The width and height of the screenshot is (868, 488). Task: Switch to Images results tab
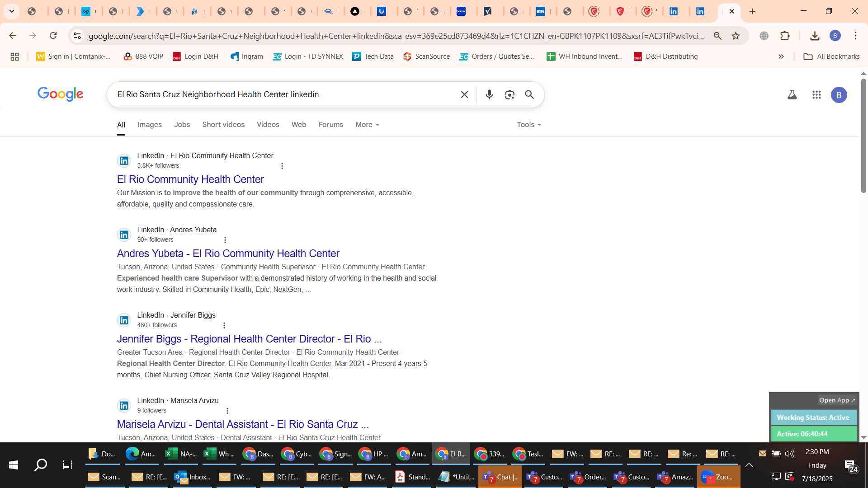(150, 125)
